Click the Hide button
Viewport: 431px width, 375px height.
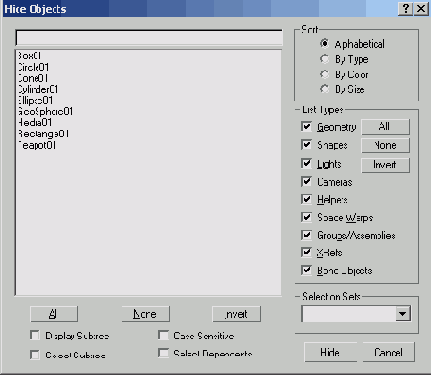pos(330,352)
